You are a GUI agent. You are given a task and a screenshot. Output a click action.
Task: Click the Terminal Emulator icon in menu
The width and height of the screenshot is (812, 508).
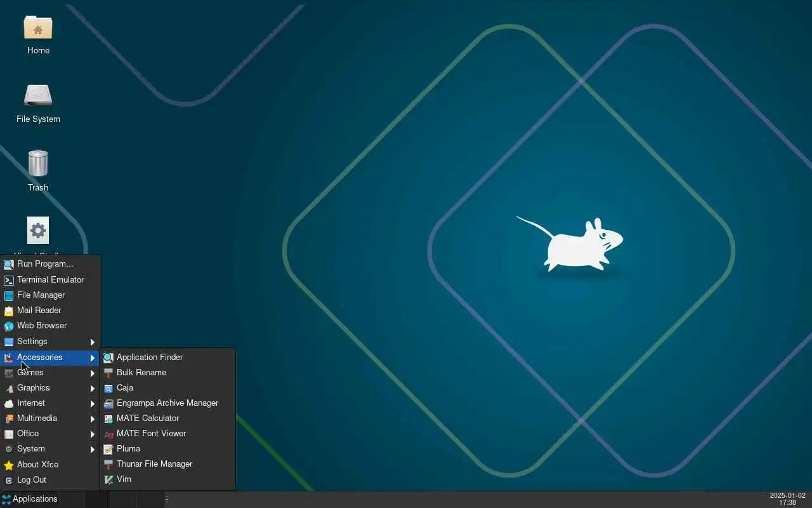tap(9, 280)
